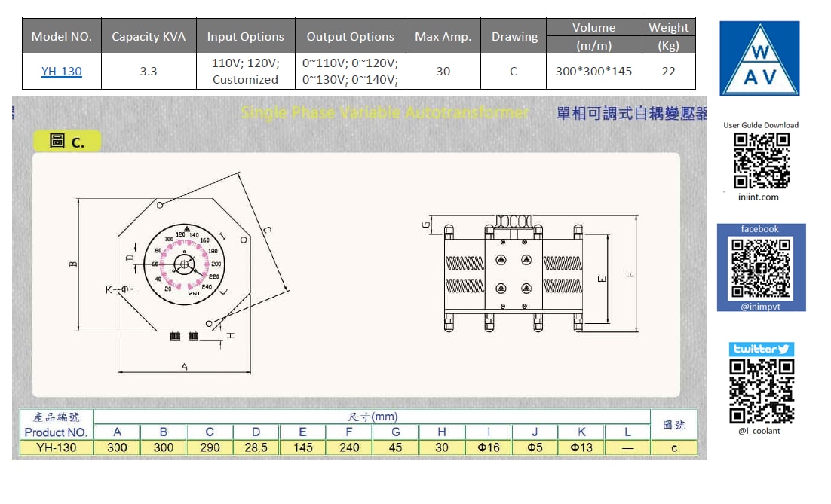Click the side-view transformer drawing
This screenshot has height=504, width=831.
(x=514, y=276)
